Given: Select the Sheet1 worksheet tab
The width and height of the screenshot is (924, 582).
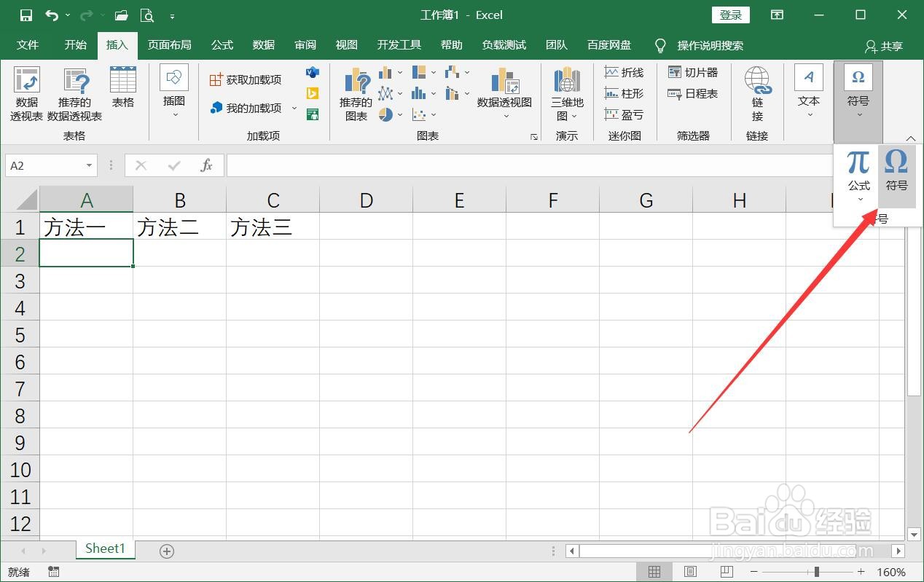Looking at the screenshot, I should [104, 548].
